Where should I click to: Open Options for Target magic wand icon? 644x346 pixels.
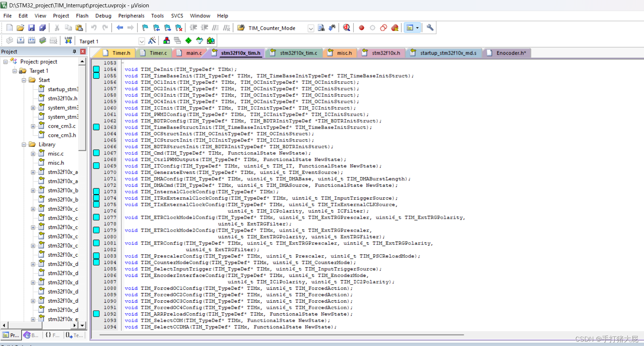pyautogui.click(x=152, y=40)
